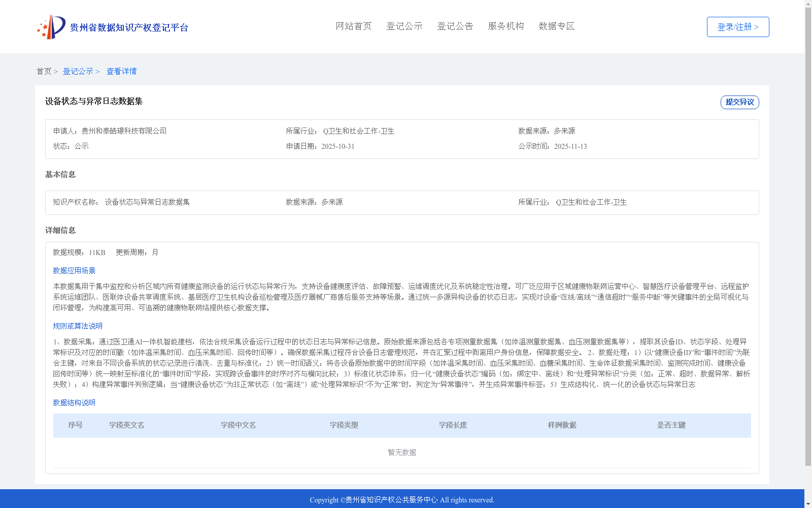812x508 pixels.
Task: Open the 登记公示 nav item
Action: [404, 26]
